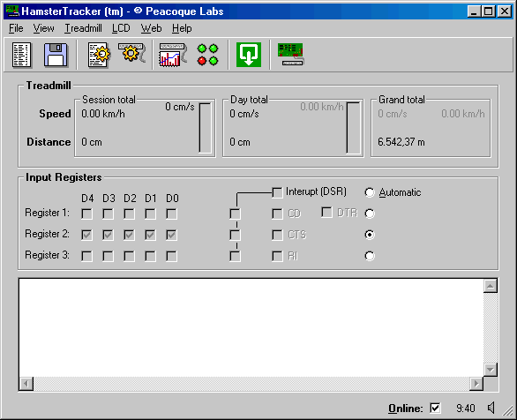
Task: Click the green download arrow icon
Action: coord(249,55)
